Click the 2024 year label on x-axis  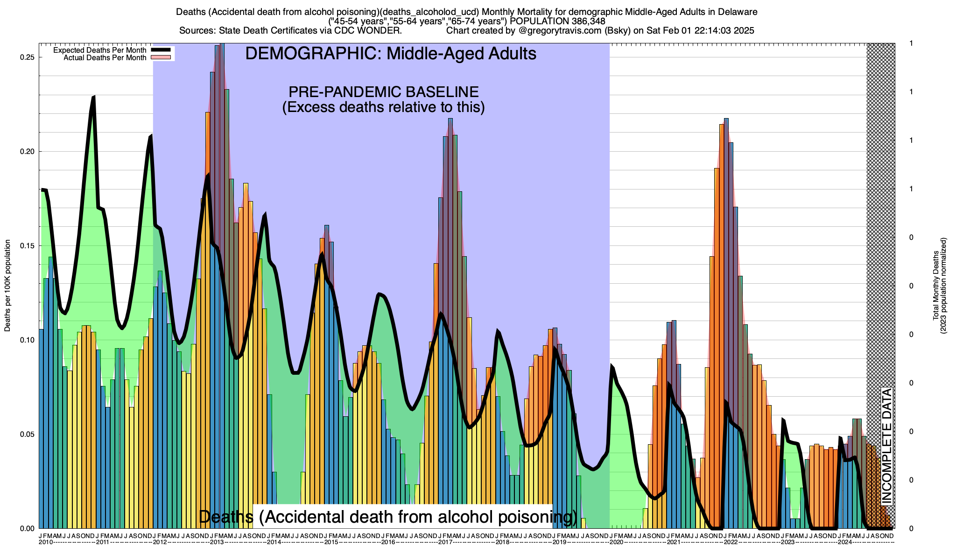point(844,542)
